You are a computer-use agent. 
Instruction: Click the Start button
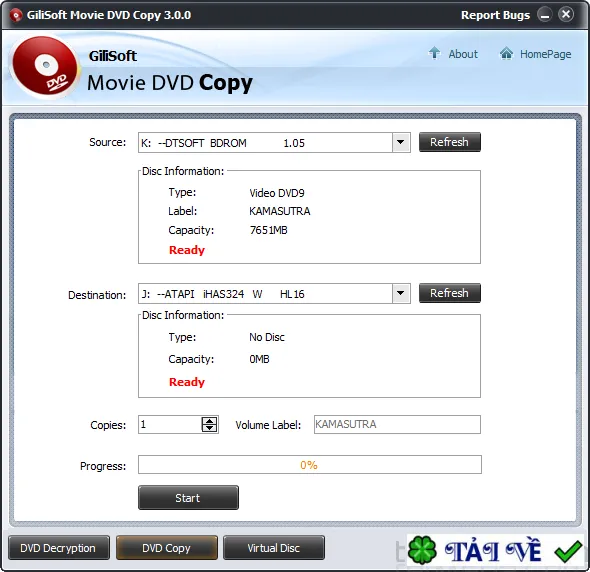(188, 498)
